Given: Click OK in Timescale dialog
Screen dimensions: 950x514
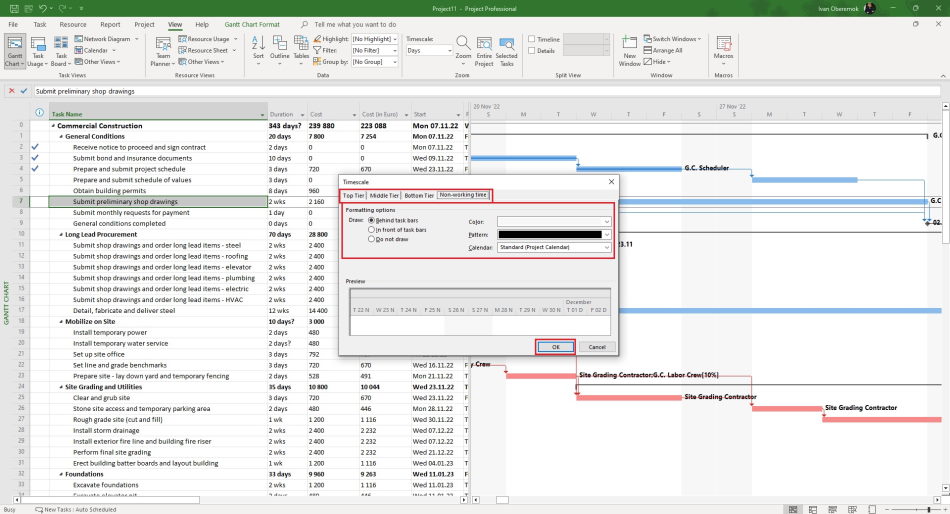Looking at the screenshot, I should pyautogui.click(x=556, y=347).
